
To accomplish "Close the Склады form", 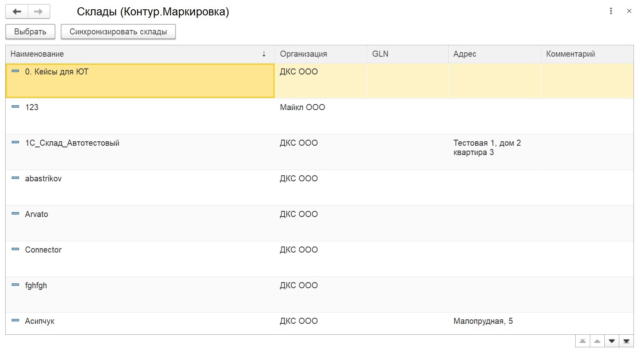I will 629,11.
